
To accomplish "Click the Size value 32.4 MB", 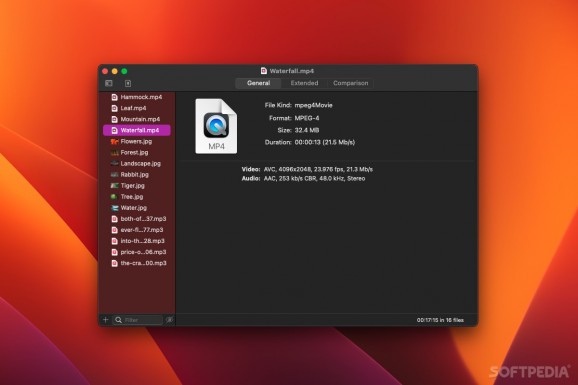I will [x=307, y=130].
